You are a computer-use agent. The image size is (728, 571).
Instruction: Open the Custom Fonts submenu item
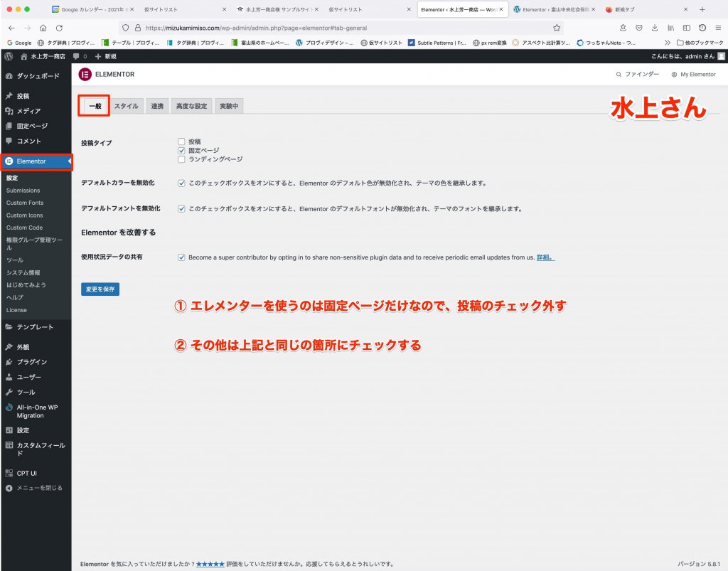[25, 203]
